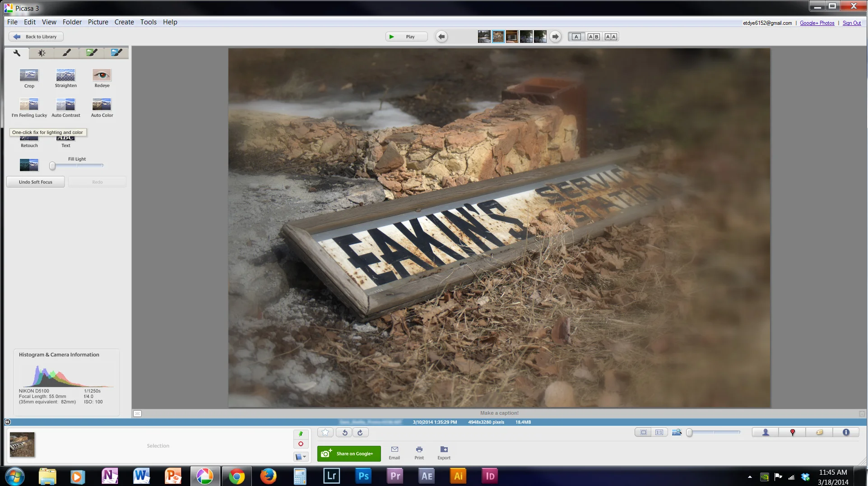Viewport: 868px width, 486px height.
Task: Show the Places map pin panel
Action: click(792, 432)
